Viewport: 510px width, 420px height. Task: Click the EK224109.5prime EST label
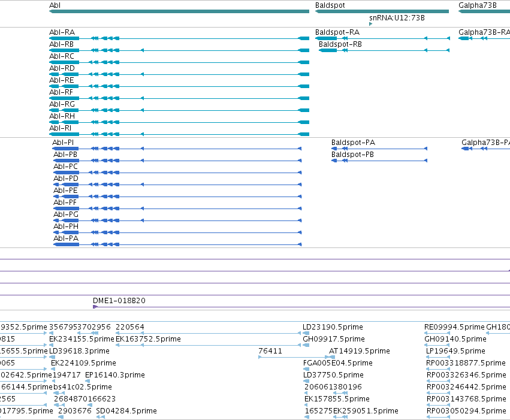click(x=83, y=363)
